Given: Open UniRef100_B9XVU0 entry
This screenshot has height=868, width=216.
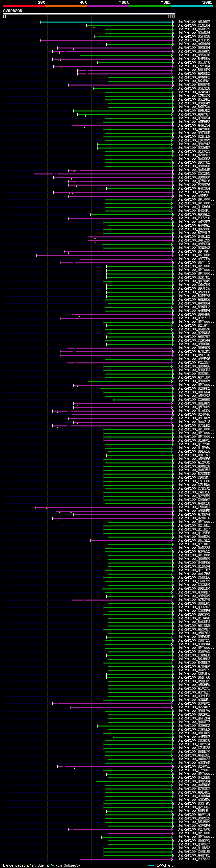Looking at the screenshot, I should (x=194, y=166).
